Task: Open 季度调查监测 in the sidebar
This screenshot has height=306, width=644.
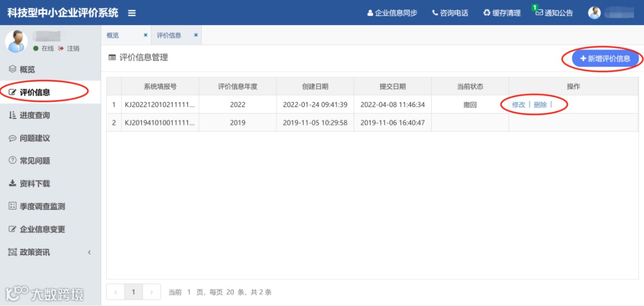Action: (x=50, y=207)
